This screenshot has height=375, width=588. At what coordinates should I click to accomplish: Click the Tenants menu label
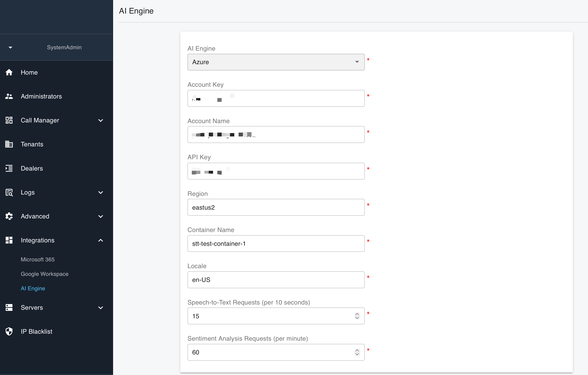(x=32, y=144)
